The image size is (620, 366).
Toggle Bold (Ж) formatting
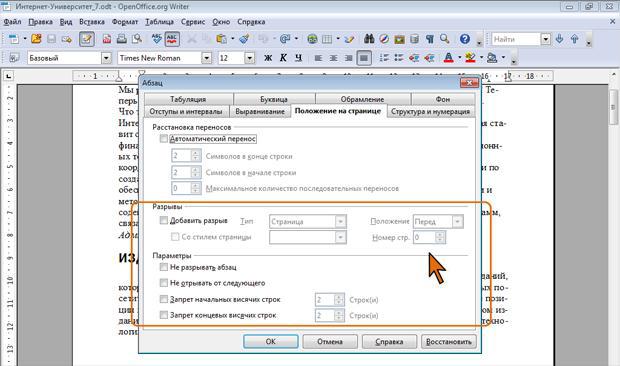coord(268,58)
